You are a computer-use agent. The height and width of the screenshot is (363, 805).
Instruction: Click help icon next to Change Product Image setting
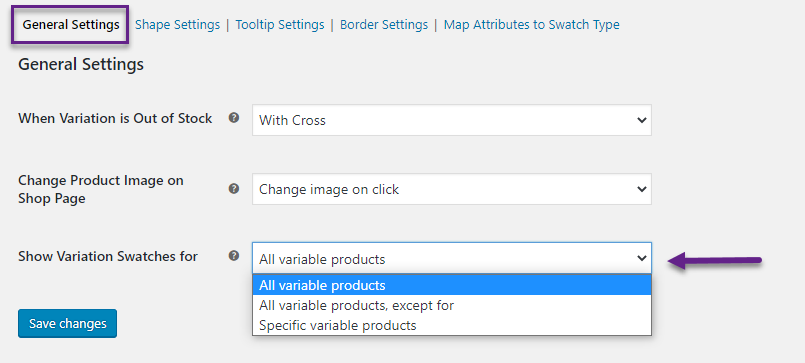pos(234,188)
